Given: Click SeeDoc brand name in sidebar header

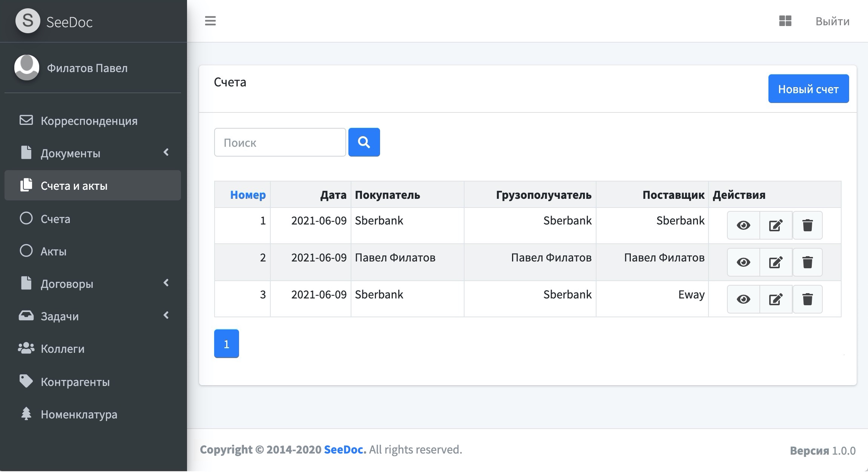Looking at the screenshot, I should [69, 22].
